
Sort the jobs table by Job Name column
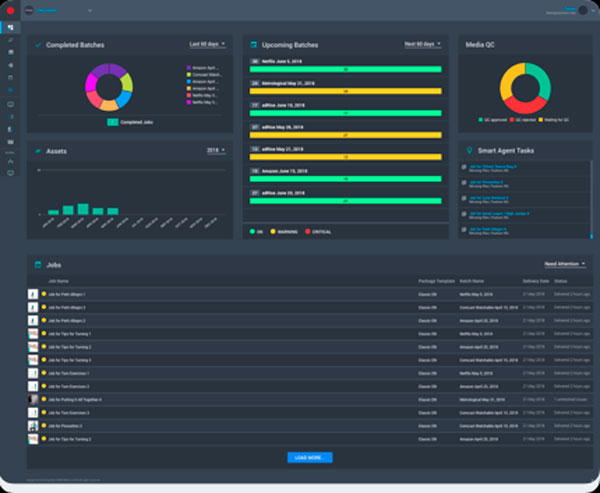pyautogui.click(x=59, y=283)
